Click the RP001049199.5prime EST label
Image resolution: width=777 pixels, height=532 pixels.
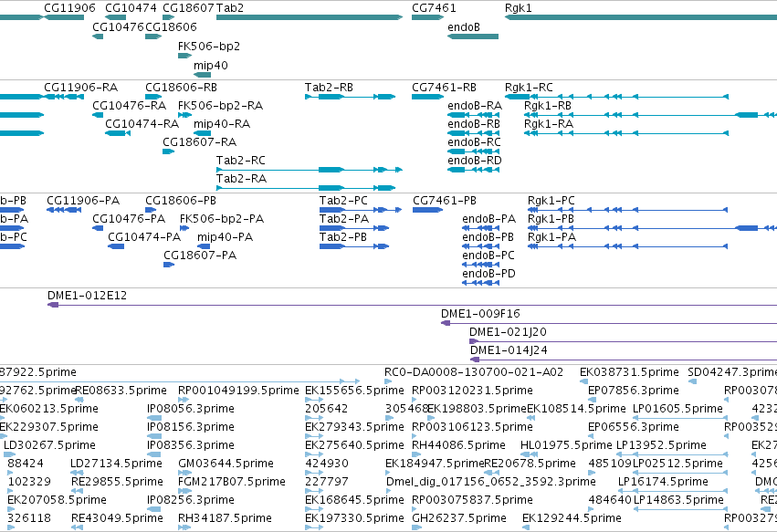tap(239, 391)
